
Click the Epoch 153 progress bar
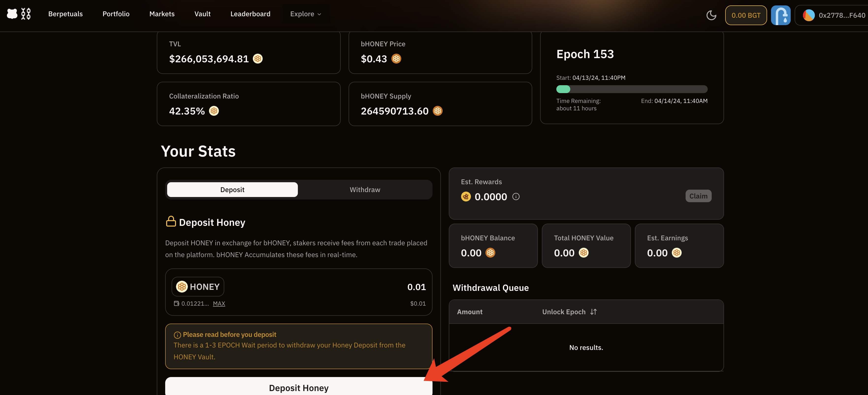pyautogui.click(x=631, y=89)
